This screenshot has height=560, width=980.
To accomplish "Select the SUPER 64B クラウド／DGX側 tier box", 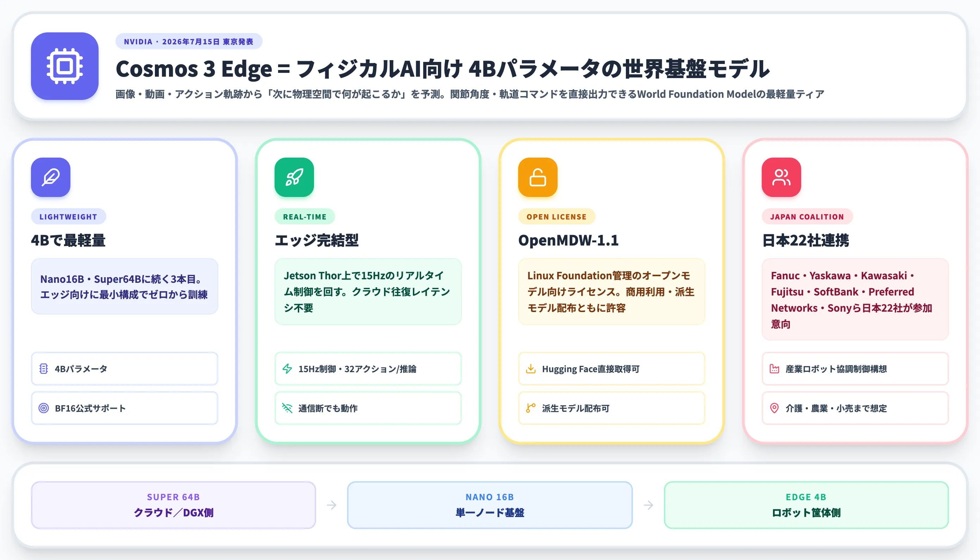I will tap(174, 505).
